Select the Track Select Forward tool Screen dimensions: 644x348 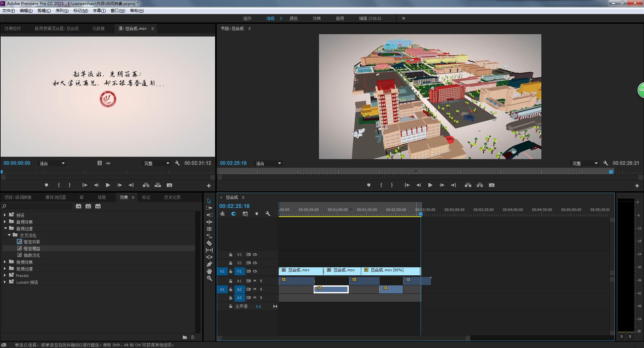pyautogui.click(x=209, y=208)
